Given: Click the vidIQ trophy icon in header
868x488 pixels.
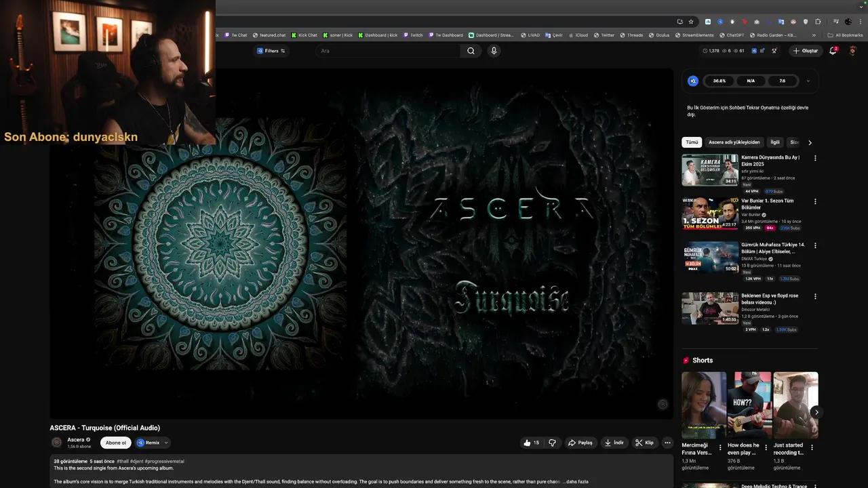Looking at the screenshot, I should tap(774, 51).
